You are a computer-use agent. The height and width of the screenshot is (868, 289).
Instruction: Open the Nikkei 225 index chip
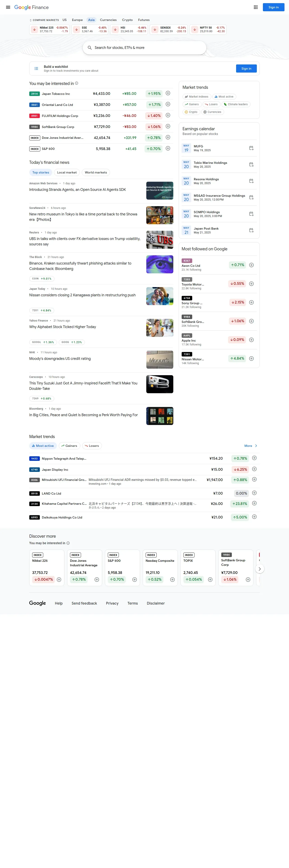50,30
